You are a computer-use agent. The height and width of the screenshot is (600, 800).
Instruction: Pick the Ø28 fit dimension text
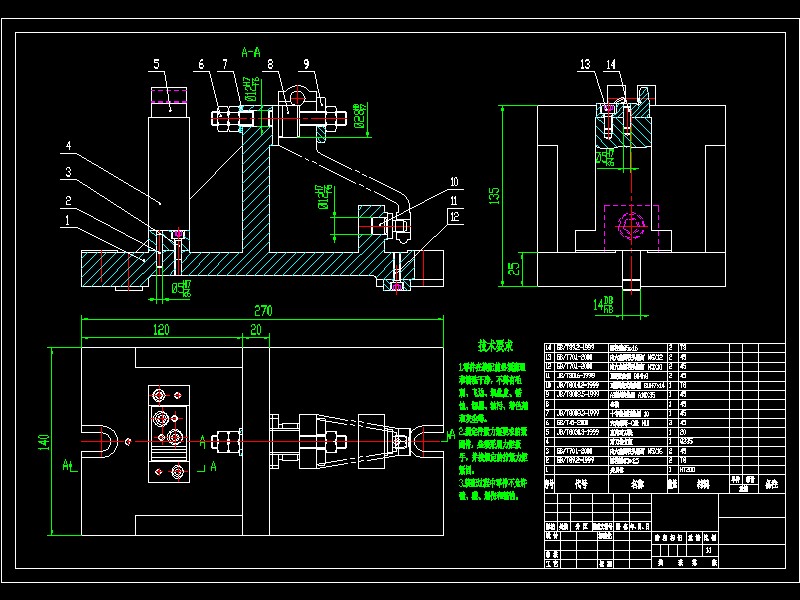pyautogui.click(x=360, y=116)
